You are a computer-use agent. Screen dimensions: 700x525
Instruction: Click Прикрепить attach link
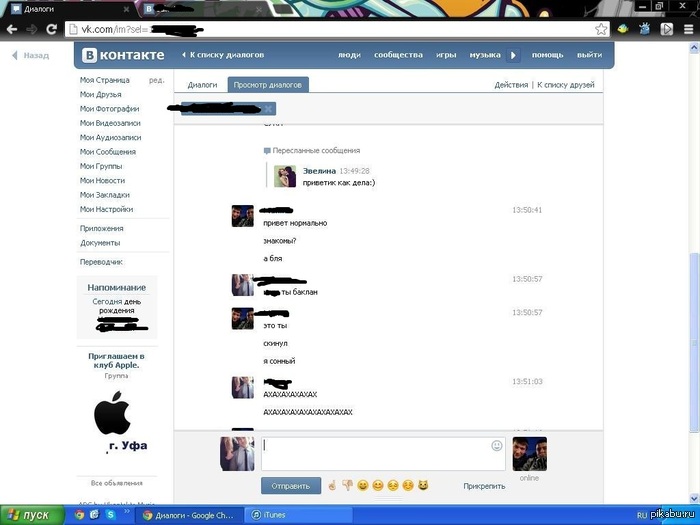[484, 486]
